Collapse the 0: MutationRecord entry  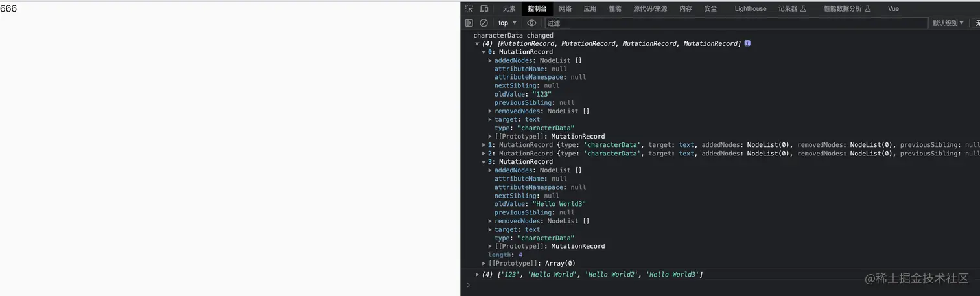tap(484, 52)
